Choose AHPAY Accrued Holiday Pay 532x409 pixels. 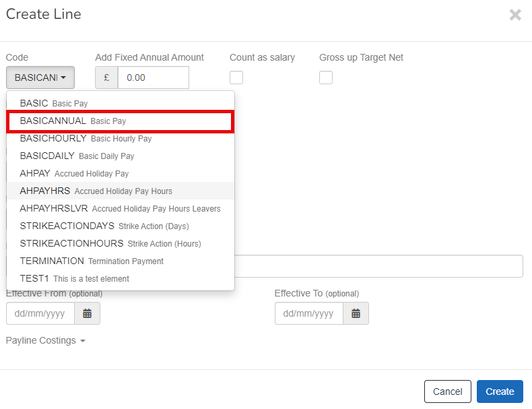click(x=74, y=174)
